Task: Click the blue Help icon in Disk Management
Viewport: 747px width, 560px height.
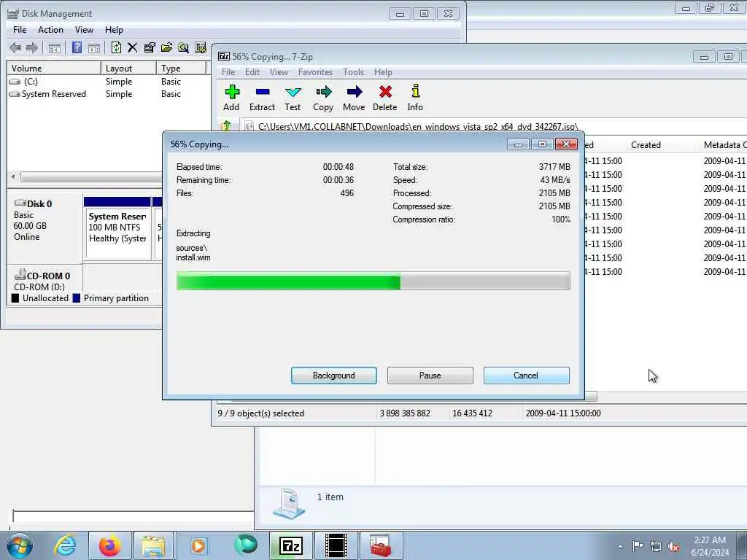Action: [x=77, y=47]
